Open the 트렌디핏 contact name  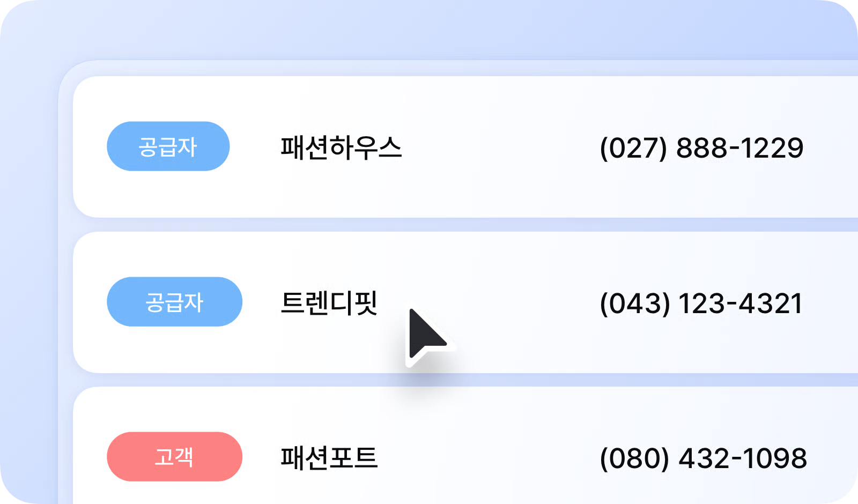coord(329,303)
